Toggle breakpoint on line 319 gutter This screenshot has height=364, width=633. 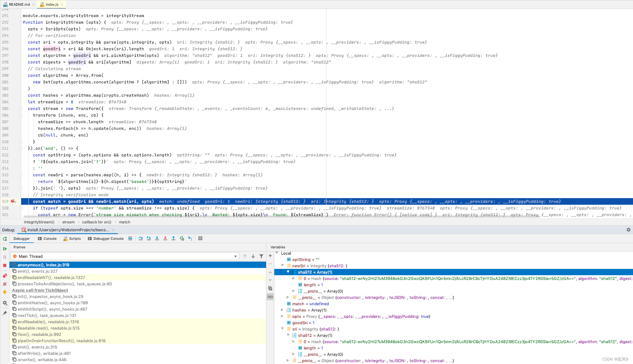[x=13, y=201]
